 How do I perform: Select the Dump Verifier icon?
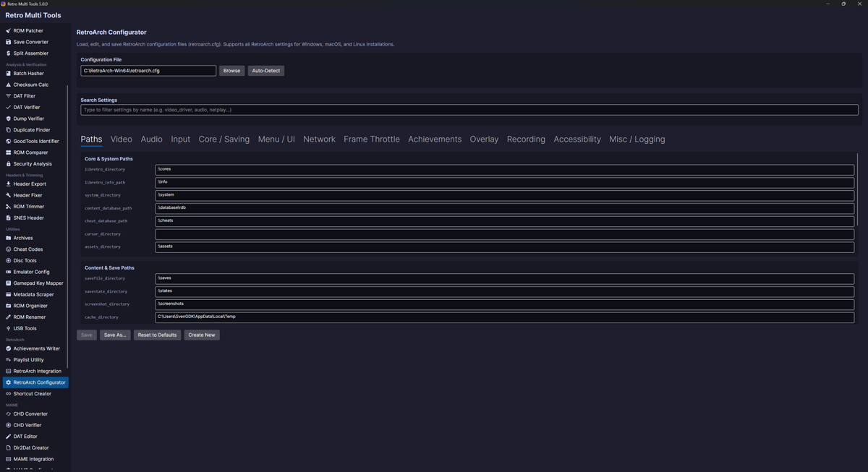click(x=9, y=119)
